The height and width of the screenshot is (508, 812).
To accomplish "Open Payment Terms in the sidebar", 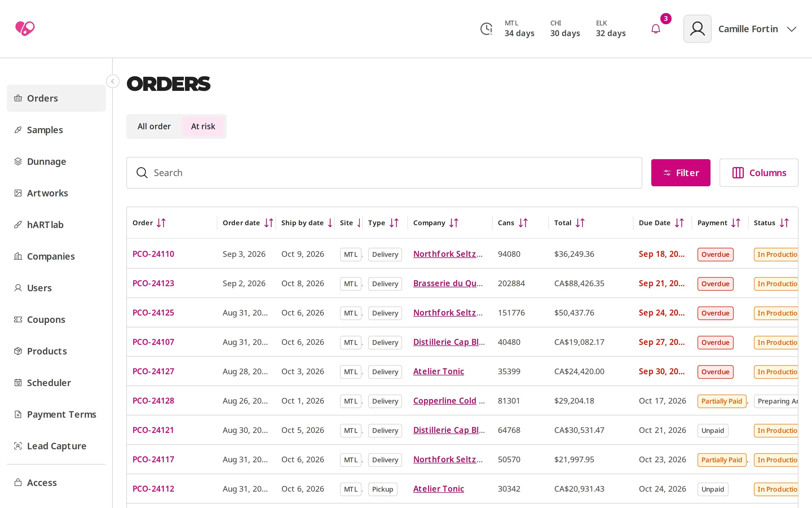I will [56, 414].
